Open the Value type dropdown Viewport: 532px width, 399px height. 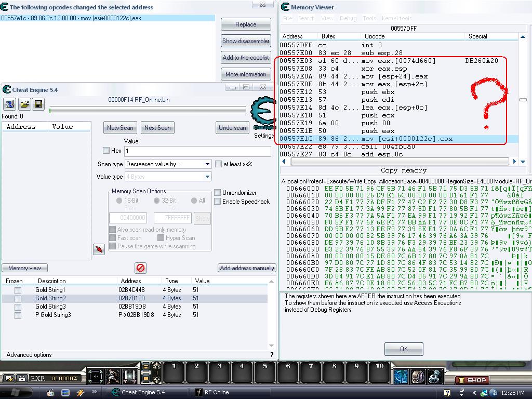[168, 177]
